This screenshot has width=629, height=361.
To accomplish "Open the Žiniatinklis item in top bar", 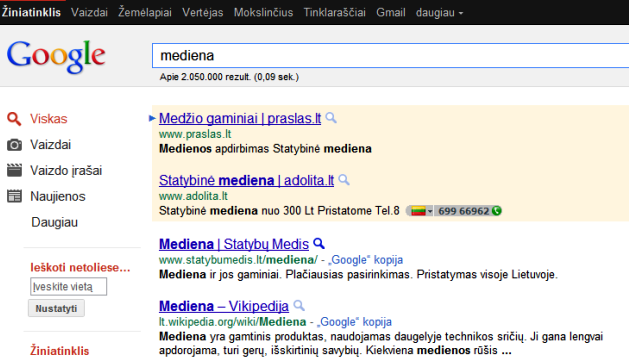I will click(31, 12).
